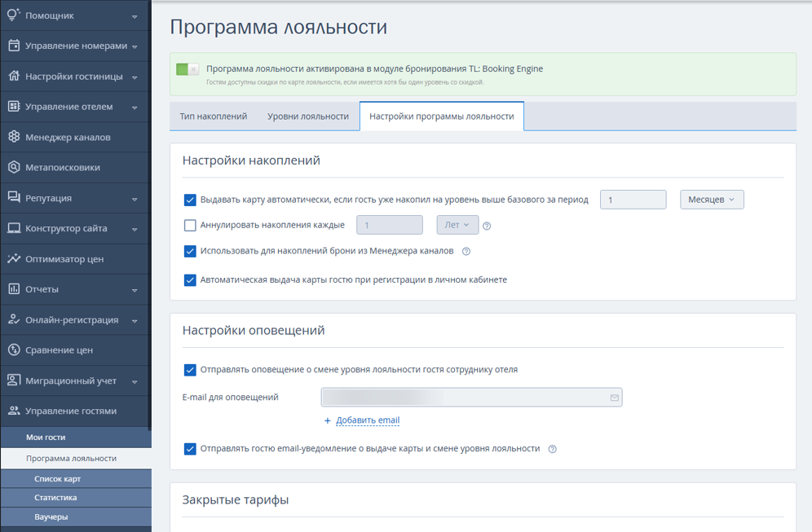Screen dimensions: 812x532
Task: Open Менеджер каналов menu label
Action: (68, 137)
